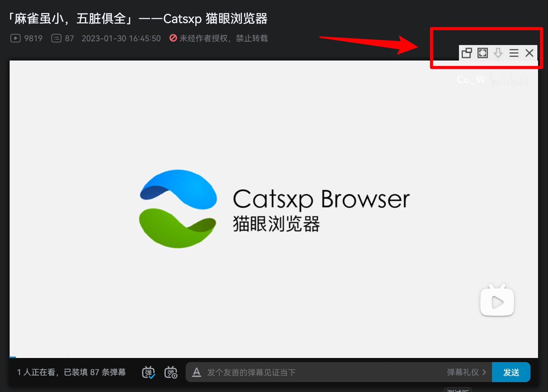The image size is (548, 392).
Task: Click the Catsxp Browser video frame
Action: (274, 209)
